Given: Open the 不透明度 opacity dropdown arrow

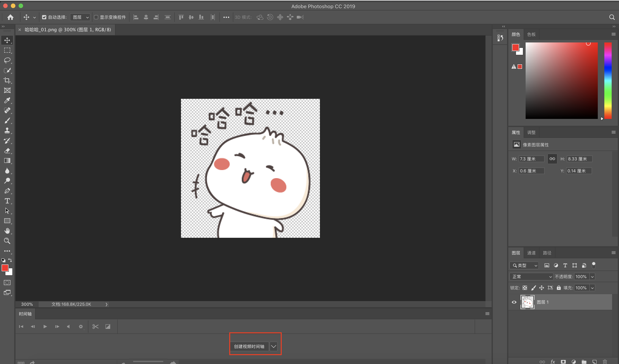Looking at the screenshot, I should click(x=592, y=277).
